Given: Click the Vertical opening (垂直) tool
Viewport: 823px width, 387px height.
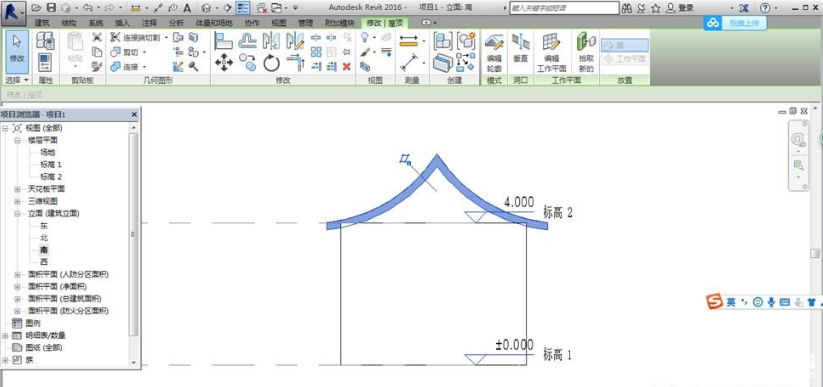Looking at the screenshot, I should click(x=521, y=49).
